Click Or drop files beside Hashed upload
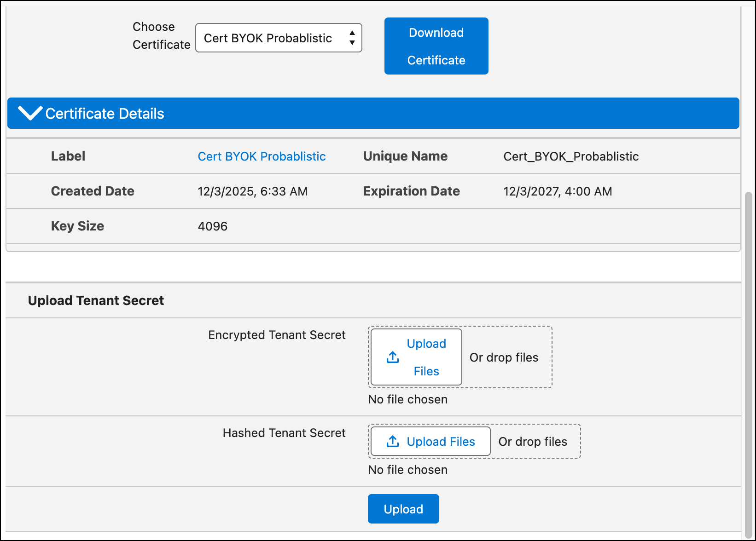 [x=533, y=442]
